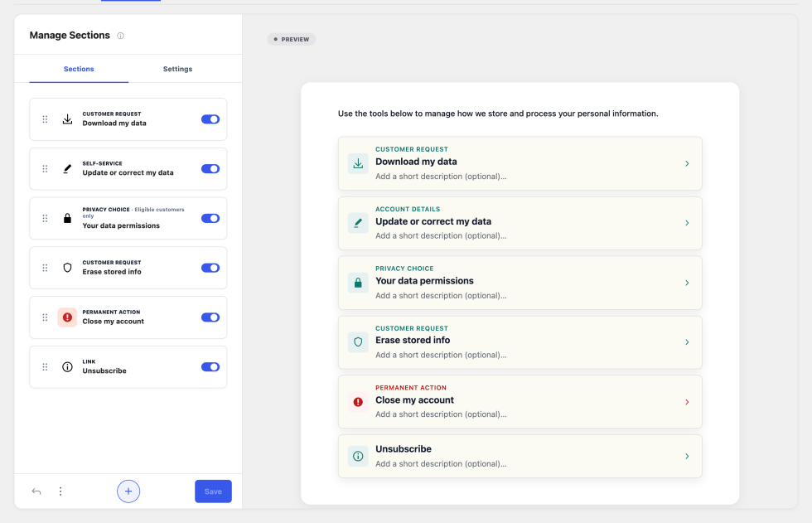
Task: Edit the description under Download my data
Action: [x=441, y=177]
